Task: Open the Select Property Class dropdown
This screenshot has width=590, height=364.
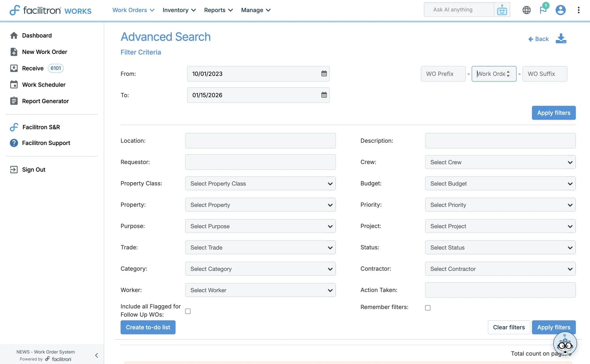Action: (260, 184)
